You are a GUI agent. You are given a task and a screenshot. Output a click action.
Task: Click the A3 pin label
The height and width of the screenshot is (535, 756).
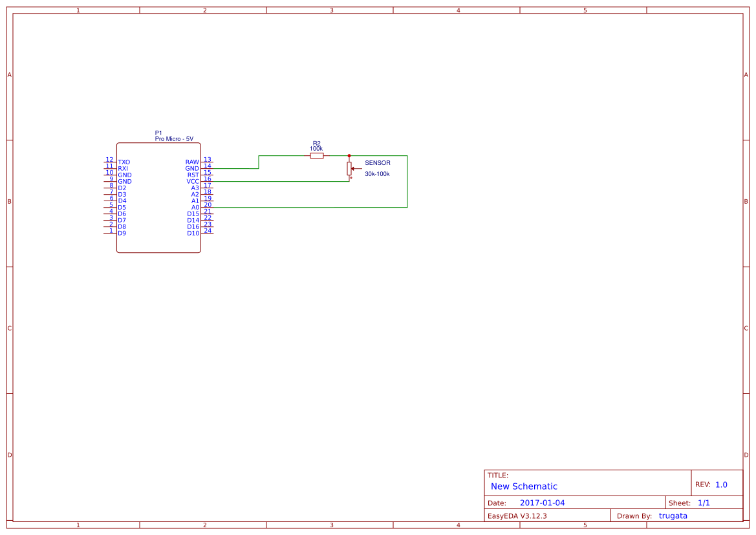click(x=195, y=188)
